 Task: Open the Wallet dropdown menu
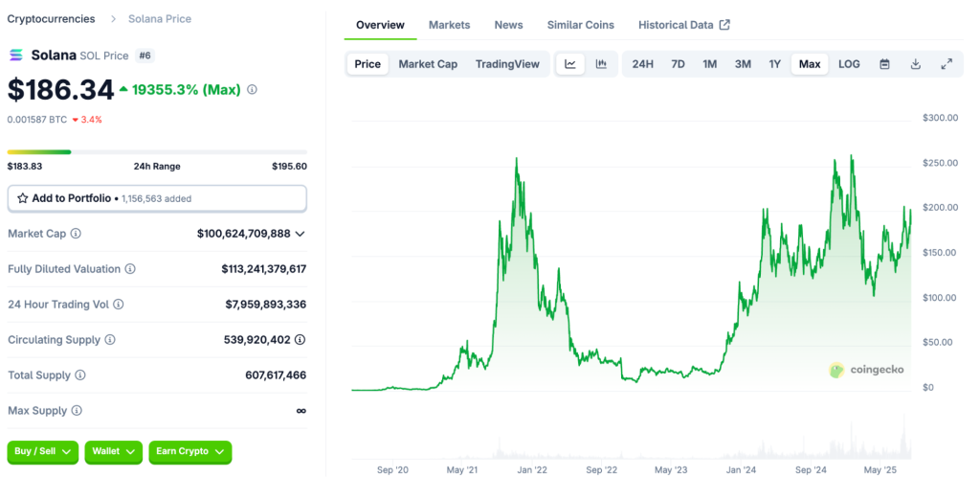[114, 451]
